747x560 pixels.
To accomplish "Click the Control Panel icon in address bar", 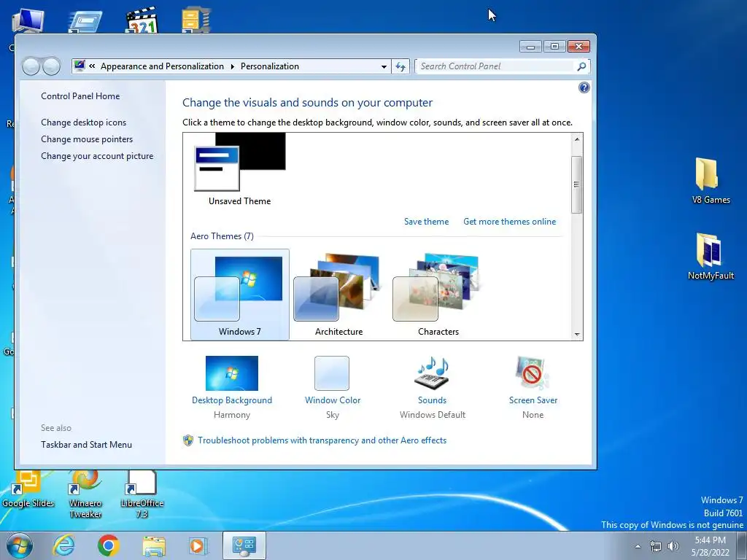I will point(80,66).
